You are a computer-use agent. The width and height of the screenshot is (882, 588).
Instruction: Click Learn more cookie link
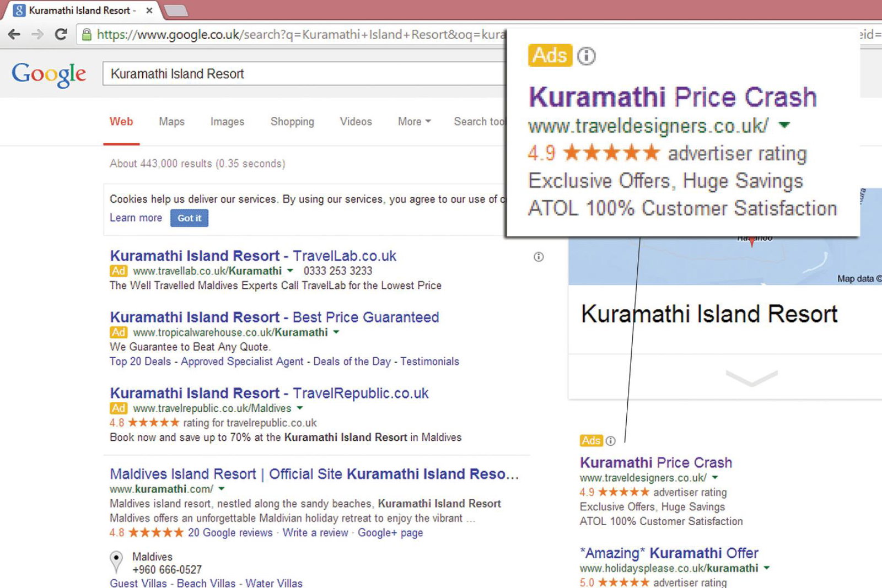tap(136, 218)
